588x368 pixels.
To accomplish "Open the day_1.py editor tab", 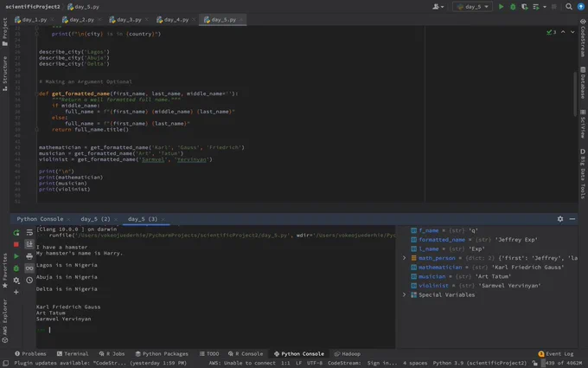I will tap(34, 20).
